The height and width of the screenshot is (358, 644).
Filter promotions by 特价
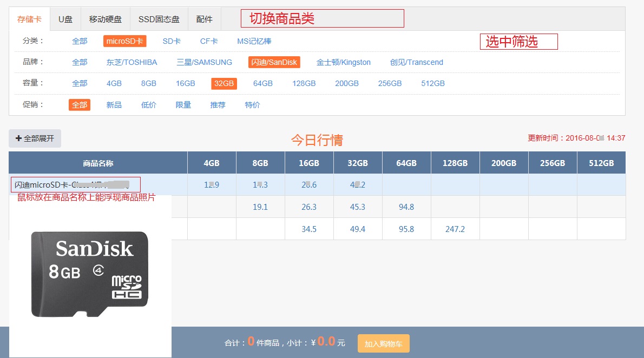click(x=252, y=105)
